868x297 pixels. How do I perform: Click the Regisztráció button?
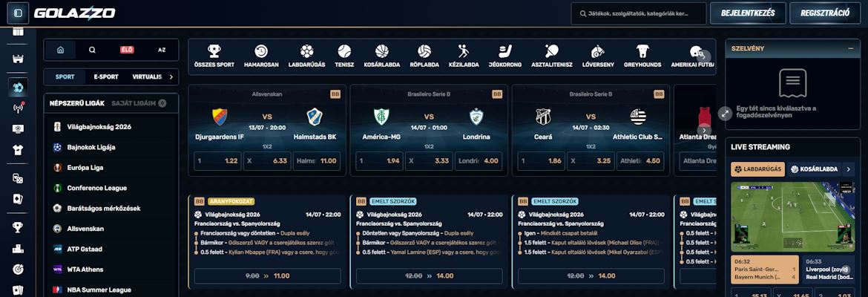[x=825, y=13]
